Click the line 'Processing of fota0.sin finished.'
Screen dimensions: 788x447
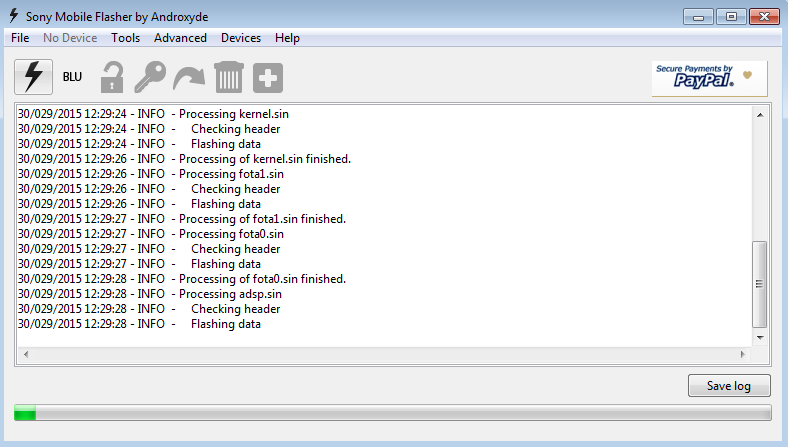coord(182,279)
